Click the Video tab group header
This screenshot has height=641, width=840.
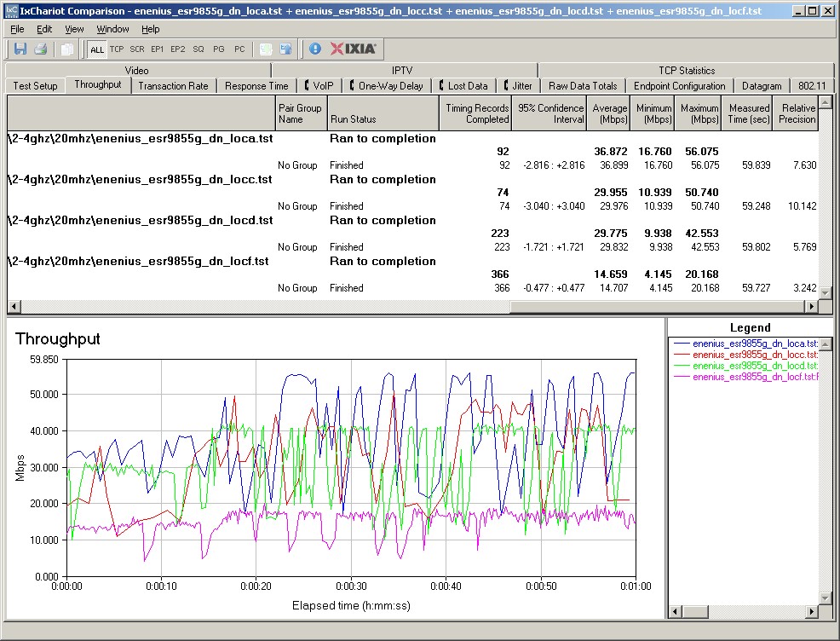point(136,70)
